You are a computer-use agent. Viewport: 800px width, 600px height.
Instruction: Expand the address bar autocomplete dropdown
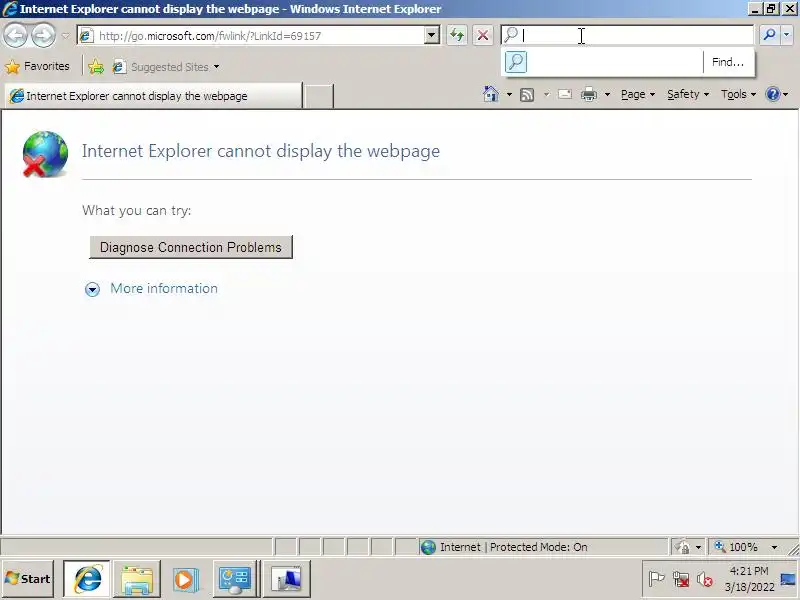coord(432,36)
